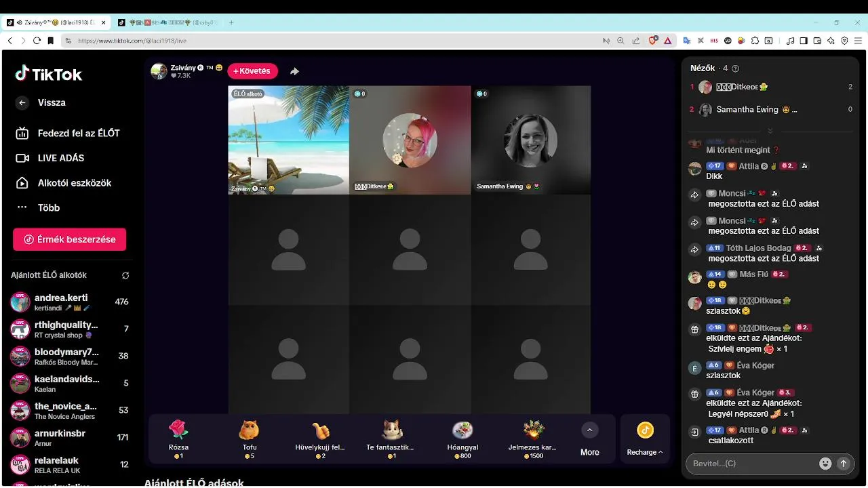Click Más Fiú username in chat

pyautogui.click(x=754, y=274)
